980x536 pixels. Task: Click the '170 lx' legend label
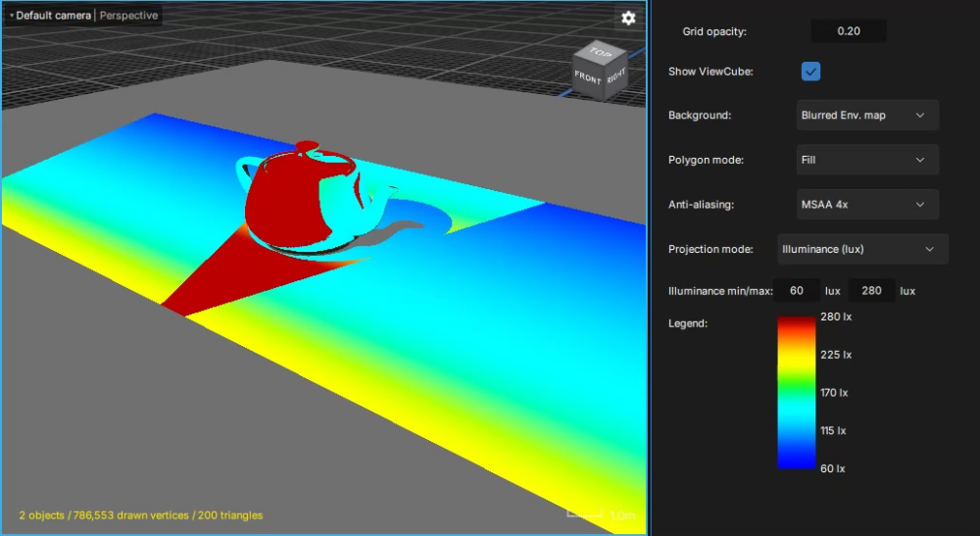click(834, 393)
